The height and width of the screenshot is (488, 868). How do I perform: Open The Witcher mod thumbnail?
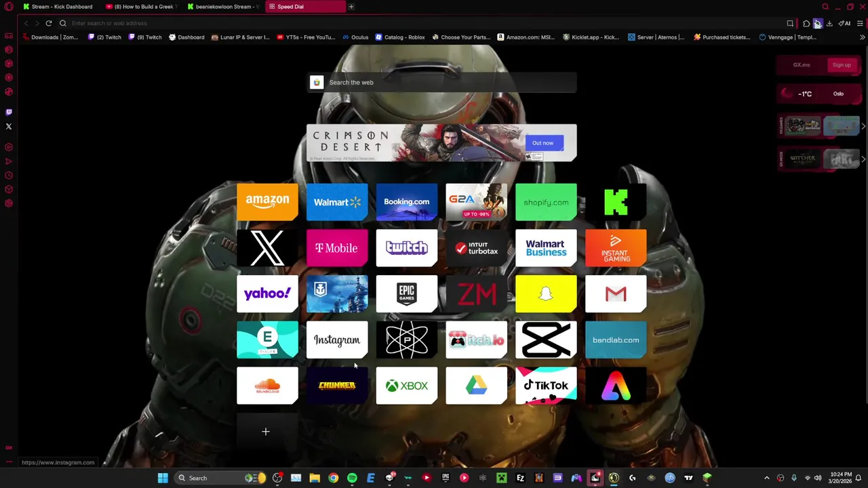(x=803, y=159)
